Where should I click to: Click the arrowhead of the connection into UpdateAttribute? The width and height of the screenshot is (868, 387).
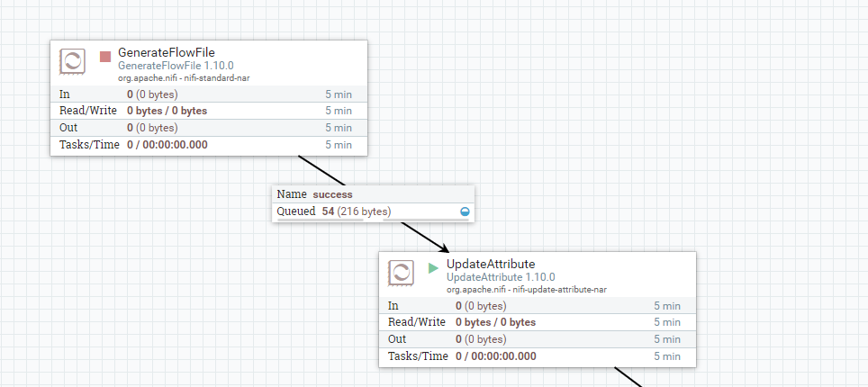[x=444, y=247]
